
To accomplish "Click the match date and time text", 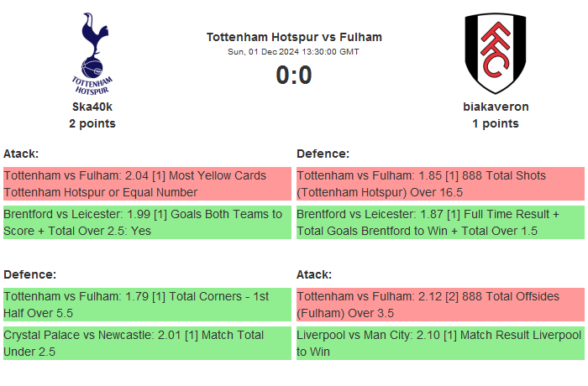I will 294,52.
